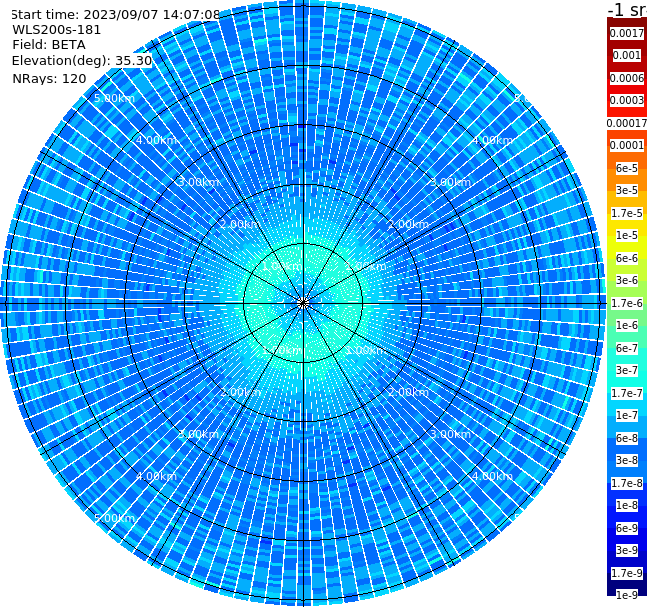
Task: Click the 1e-6 colorbar label
Action: pos(627,325)
